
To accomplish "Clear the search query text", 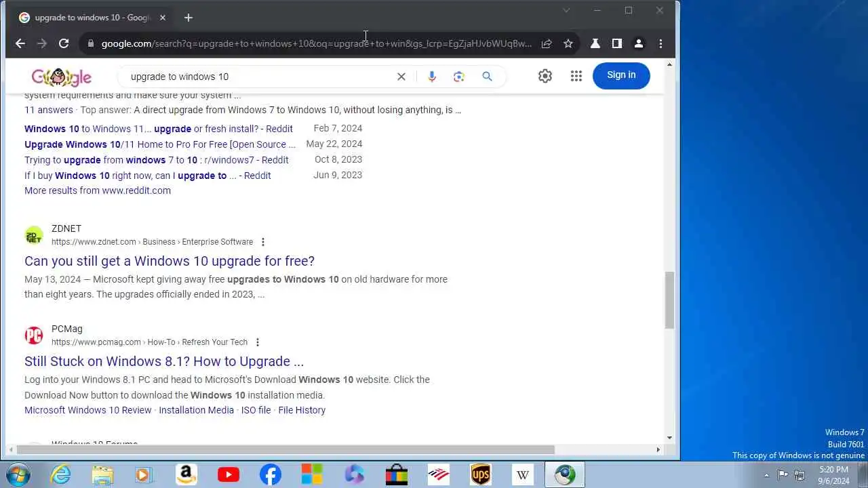I will (x=401, y=77).
